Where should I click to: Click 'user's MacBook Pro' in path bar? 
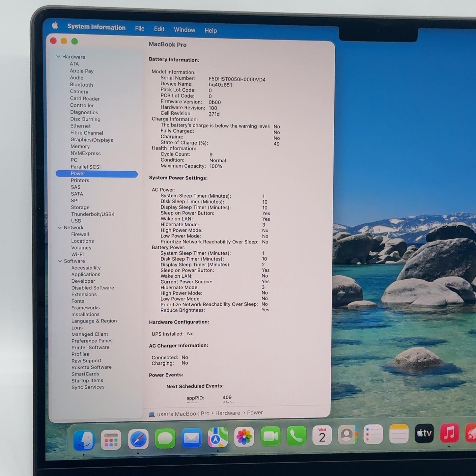(x=183, y=414)
